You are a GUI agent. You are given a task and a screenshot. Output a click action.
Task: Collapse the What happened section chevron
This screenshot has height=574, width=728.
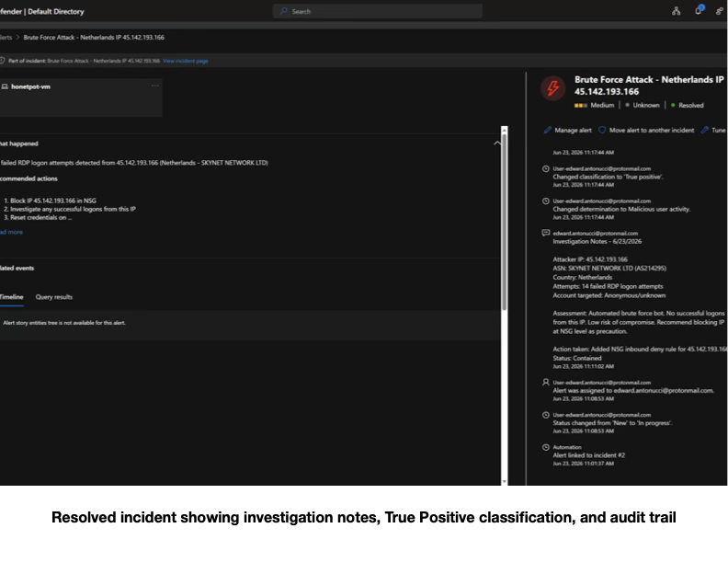[497, 143]
